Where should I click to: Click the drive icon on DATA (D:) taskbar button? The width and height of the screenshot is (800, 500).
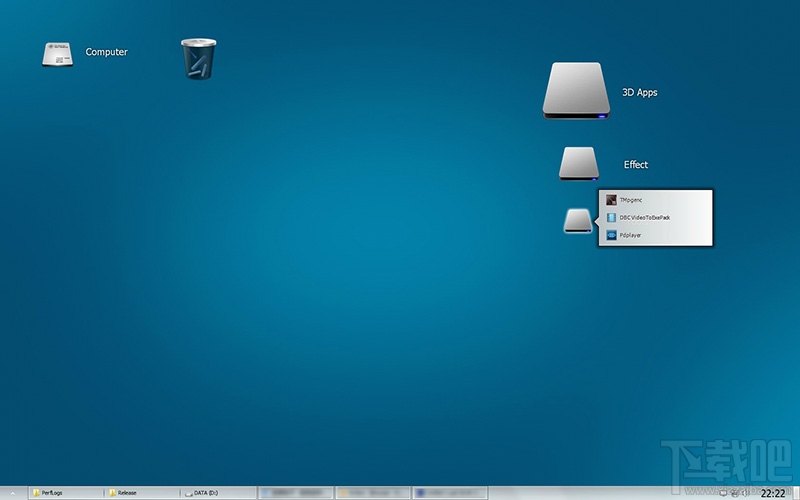tap(188, 493)
